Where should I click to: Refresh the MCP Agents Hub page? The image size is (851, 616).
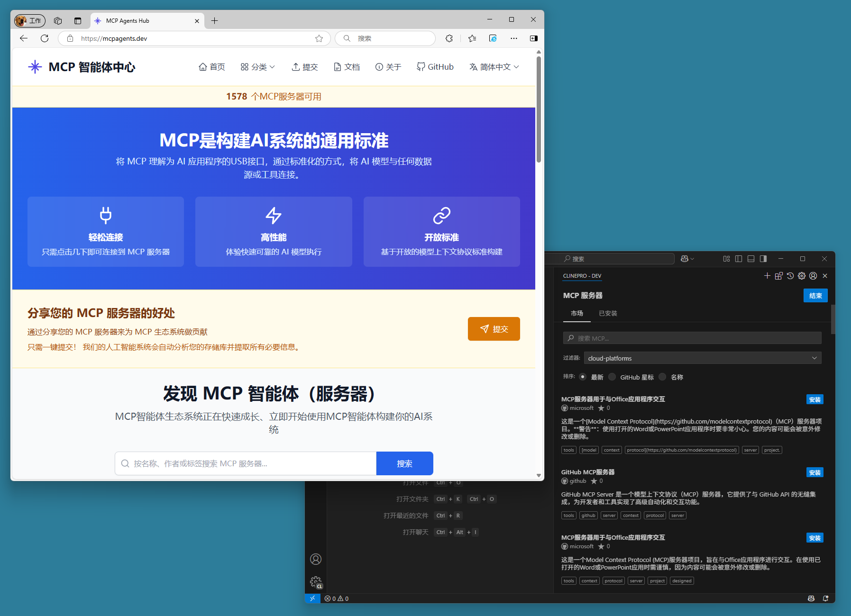click(45, 38)
